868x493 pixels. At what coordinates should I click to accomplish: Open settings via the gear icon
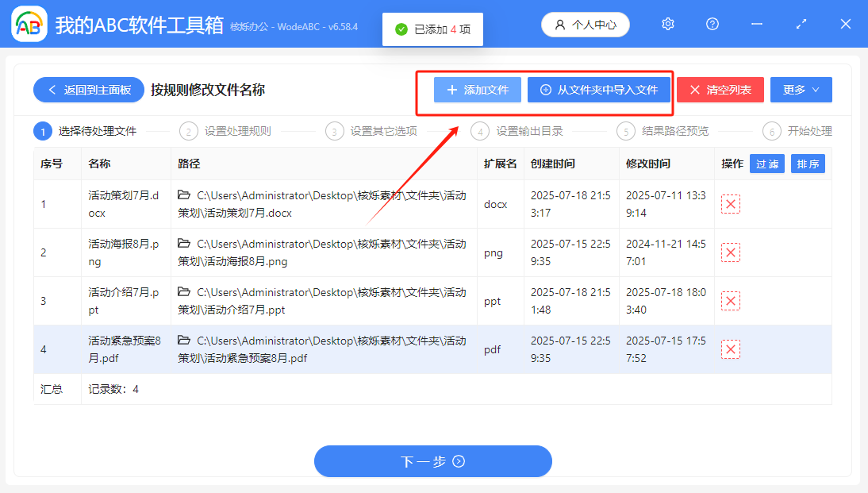pyautogui.click(x=667, y=24)
